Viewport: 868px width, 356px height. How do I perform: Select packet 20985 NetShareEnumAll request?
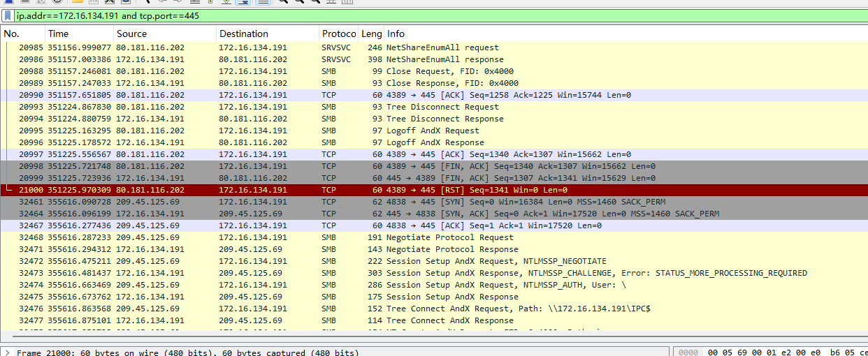[434, 47]
